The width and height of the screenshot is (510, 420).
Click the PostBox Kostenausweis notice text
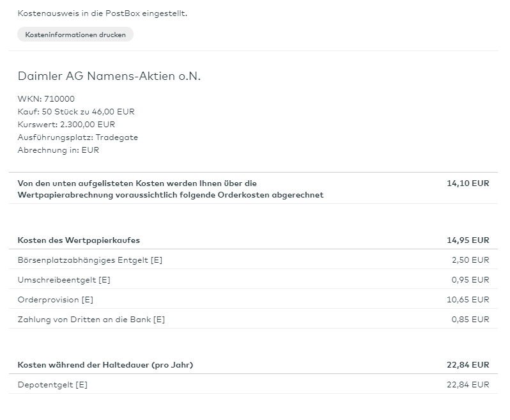tap(102, 13)
